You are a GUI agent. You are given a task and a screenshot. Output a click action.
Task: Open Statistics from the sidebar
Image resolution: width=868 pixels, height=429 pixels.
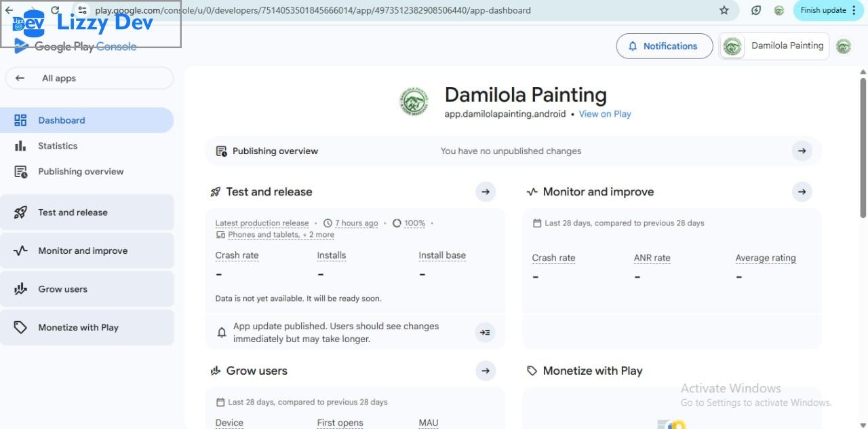58,146
